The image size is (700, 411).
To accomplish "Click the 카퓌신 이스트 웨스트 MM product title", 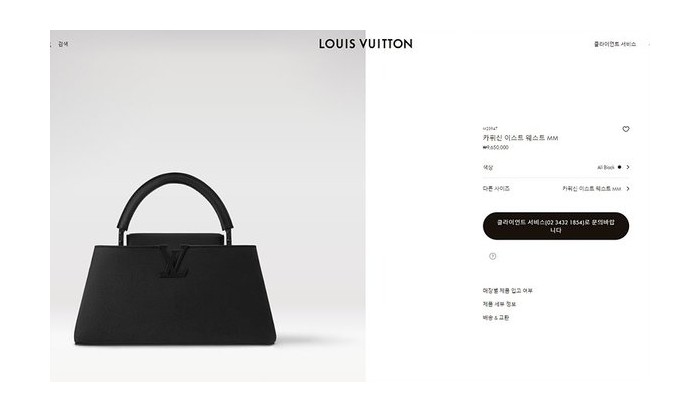I will click(520, 138).
